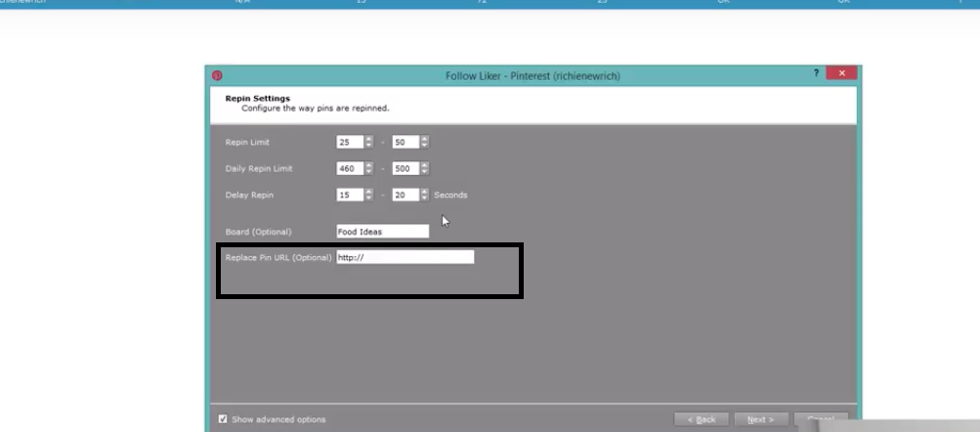Click the Daily Repin Limit field showing 460
The width and height of the screenshot is (980, 432).
pos(350,169)
